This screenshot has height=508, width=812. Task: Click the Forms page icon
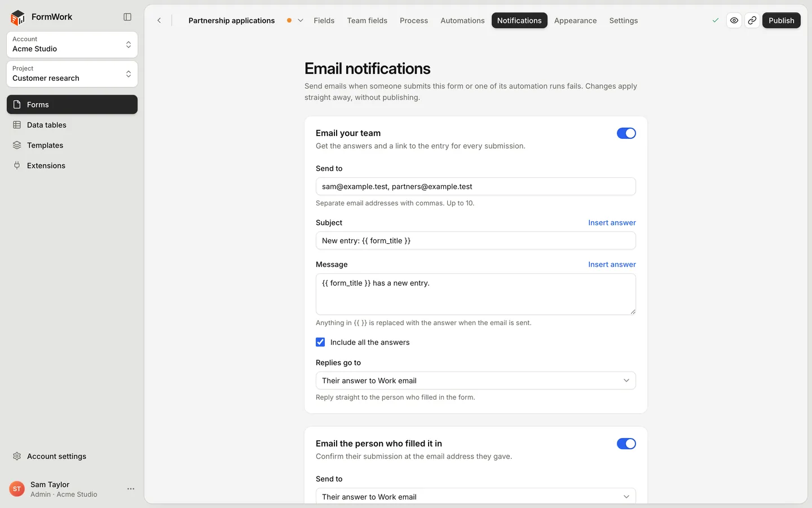(x=17, y=104)
